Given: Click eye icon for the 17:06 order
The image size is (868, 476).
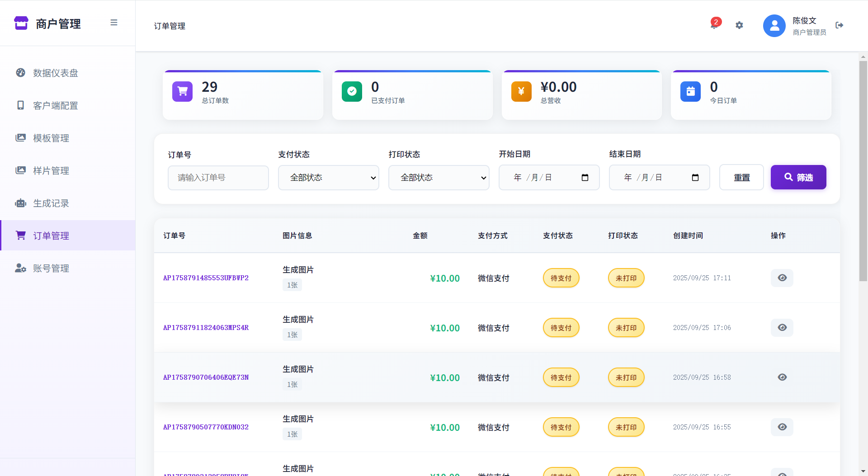Looking at the screenshot, I should click(x=782, y=328).
